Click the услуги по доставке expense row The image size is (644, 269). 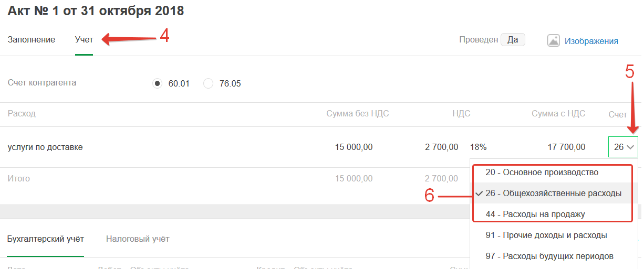tap(45, 147)
